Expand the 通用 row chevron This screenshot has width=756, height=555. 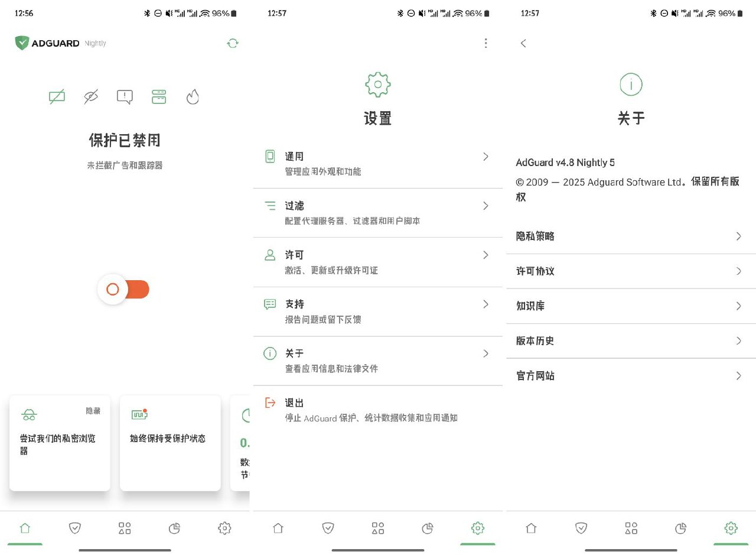[x=485, y=157]
